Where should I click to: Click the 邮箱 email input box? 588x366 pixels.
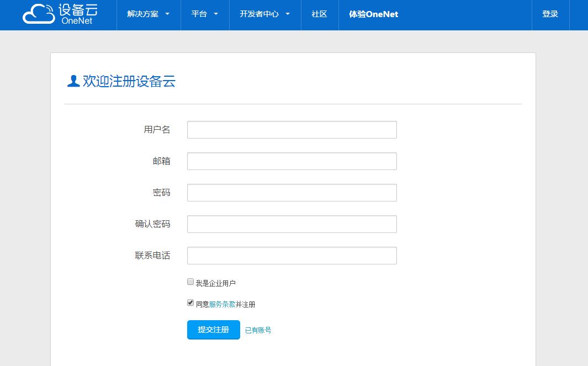pyautogui.click(x=292, y=161)
